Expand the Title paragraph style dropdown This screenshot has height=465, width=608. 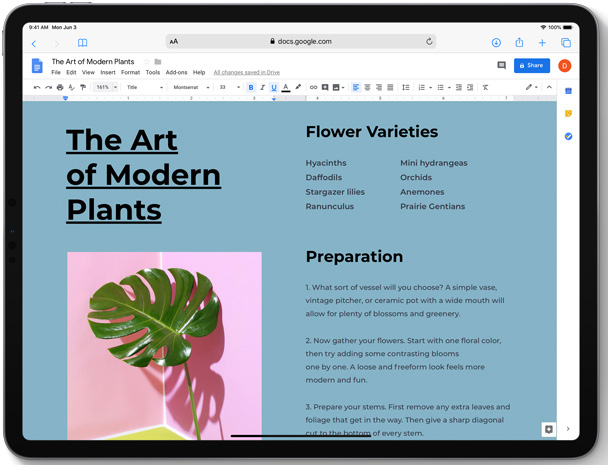coord(145,88)
